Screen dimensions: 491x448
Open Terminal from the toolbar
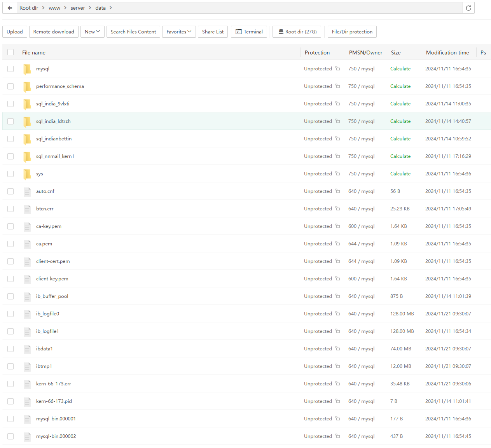[249, 32]
